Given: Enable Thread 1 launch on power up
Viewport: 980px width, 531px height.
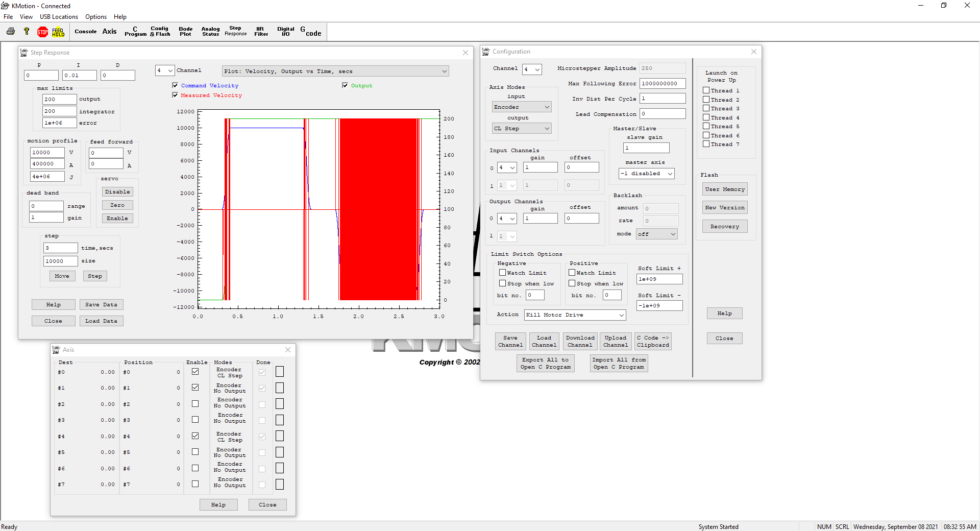Looking at the screenshot, I should point(706,90).
